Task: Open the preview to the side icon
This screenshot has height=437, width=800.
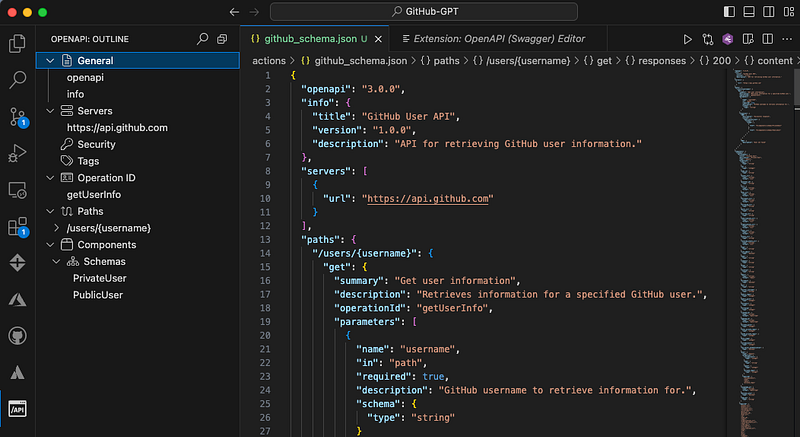Action: (x=748, y=39)
